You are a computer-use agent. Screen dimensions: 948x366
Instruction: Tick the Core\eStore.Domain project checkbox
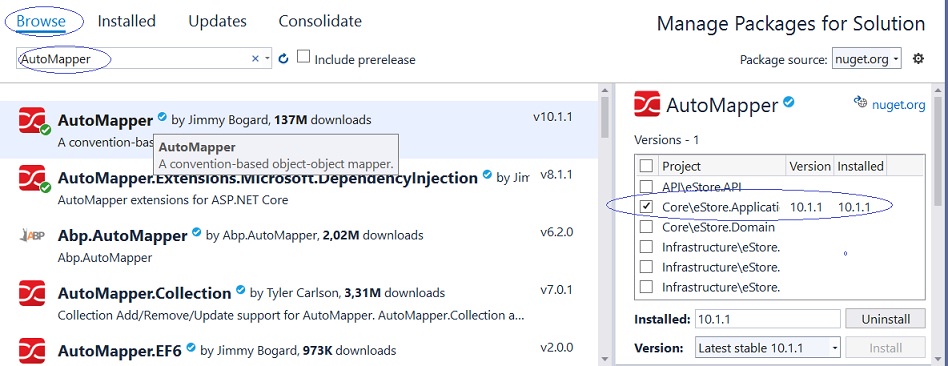tap(646, 227)
